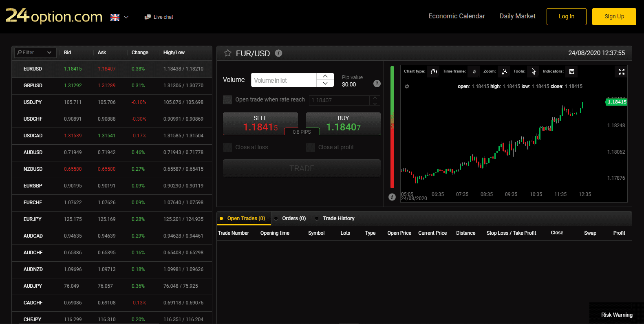The image size is (644, 324).
Task: Click the 24option.com logo
Action: click(x=54, y=16)
